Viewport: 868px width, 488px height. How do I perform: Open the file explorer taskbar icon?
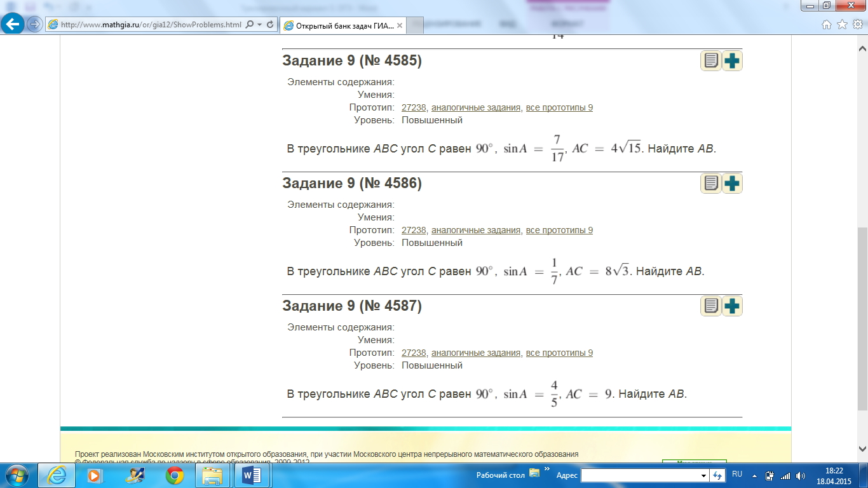click(x=212, y=475)
